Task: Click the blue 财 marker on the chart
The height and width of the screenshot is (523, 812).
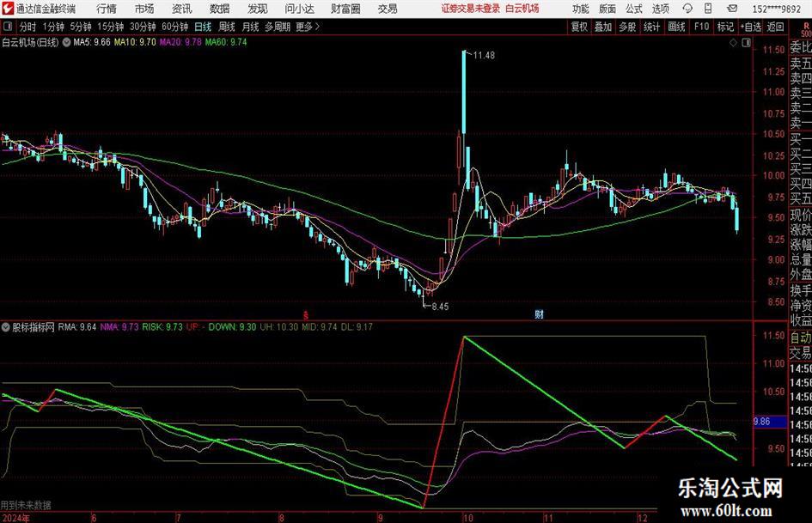Action: pyautogui.click(x=539, y=314)
